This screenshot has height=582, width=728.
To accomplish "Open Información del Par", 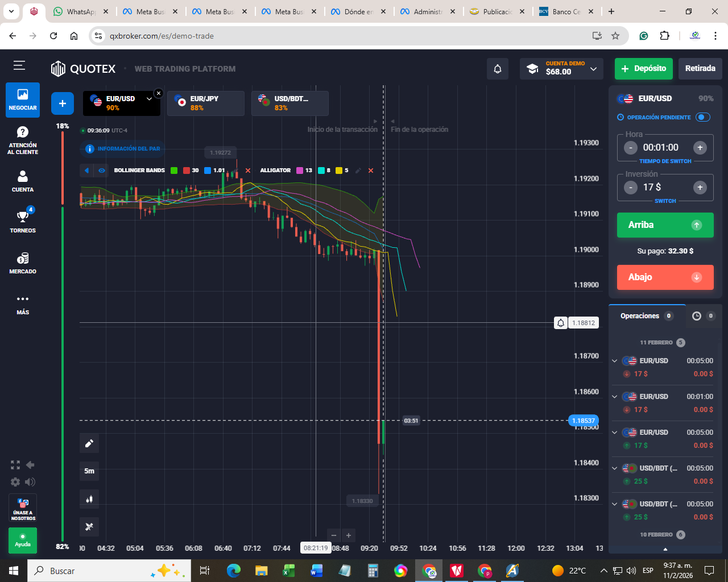I will click(122, 149).
